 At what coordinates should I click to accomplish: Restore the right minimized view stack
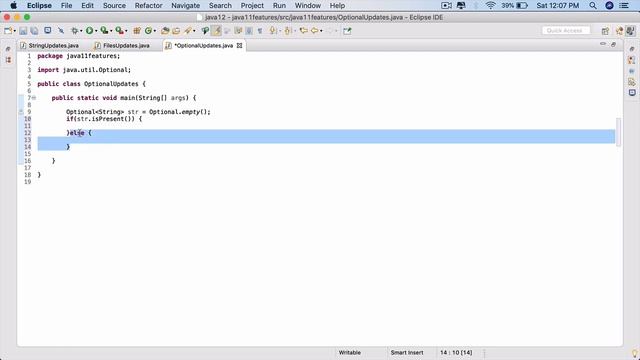[x=632, y=49]
